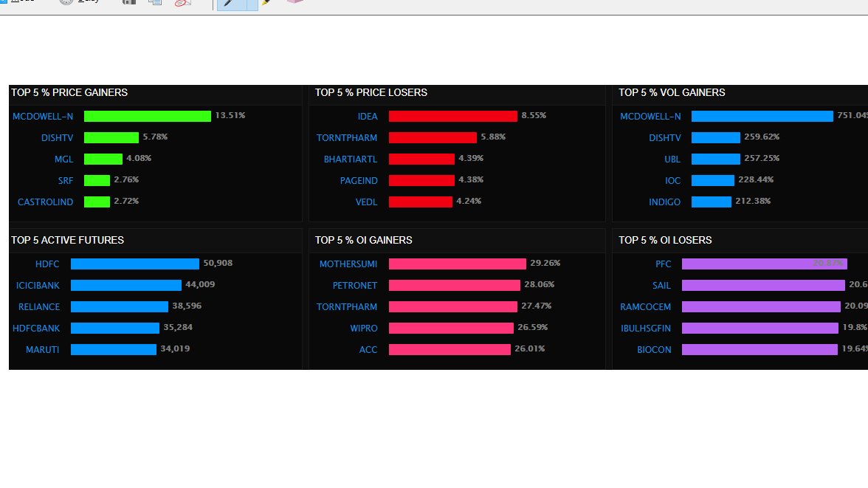
Task: Click the 29.26% value for MOTHERSUMI
Action: pos(545,263)
